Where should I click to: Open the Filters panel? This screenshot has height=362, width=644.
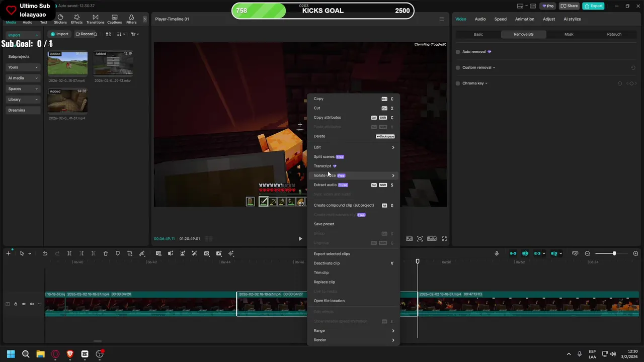[x=131, y=19]
